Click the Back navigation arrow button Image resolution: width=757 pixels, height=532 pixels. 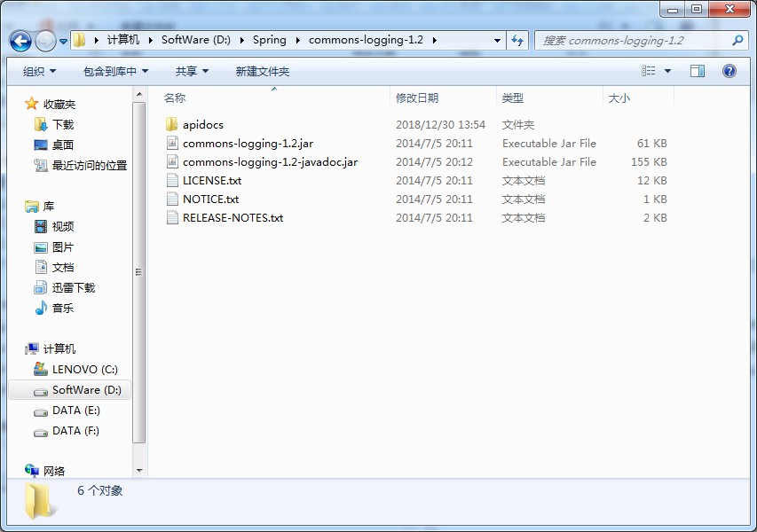20,41
